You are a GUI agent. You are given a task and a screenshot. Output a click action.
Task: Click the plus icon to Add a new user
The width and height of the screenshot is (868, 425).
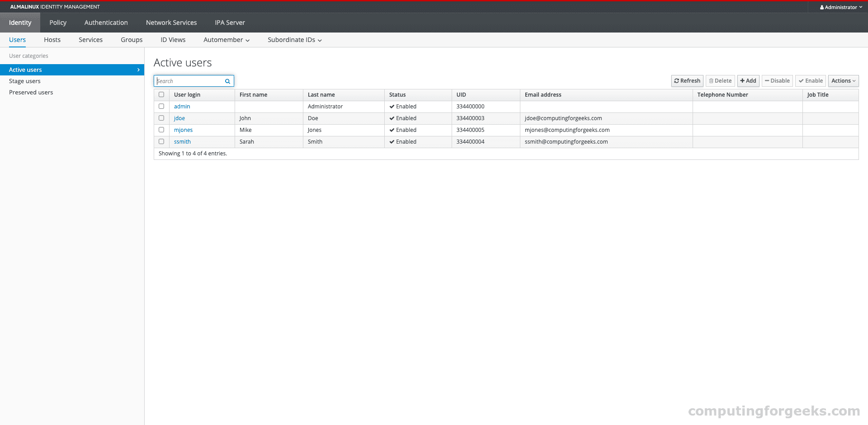tap(743, 80)
